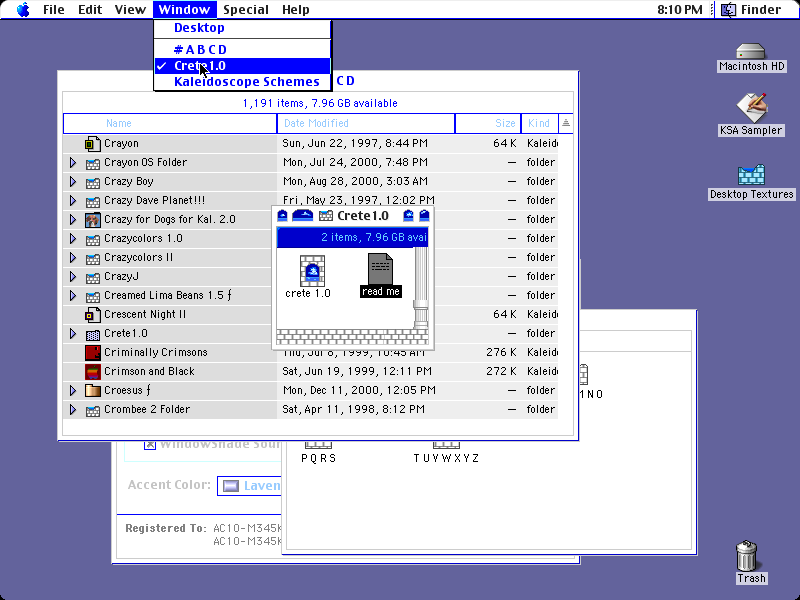This screenshot has width=800, height=600.
Task: Expand the Crayon OS Folder row
Action: [x=72, y=162]
